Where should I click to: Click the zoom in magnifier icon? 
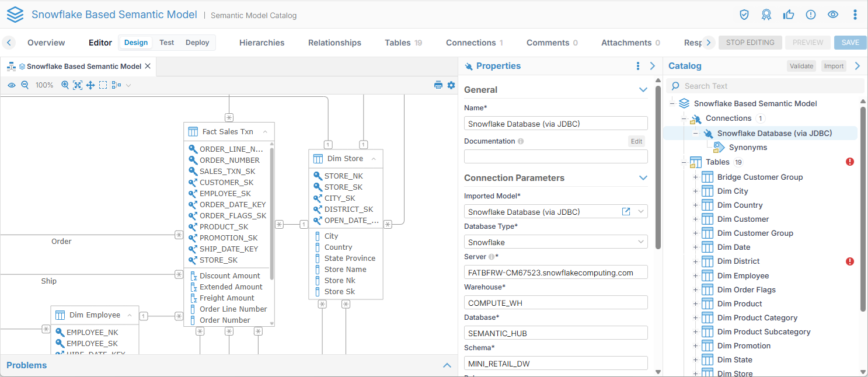65,85
